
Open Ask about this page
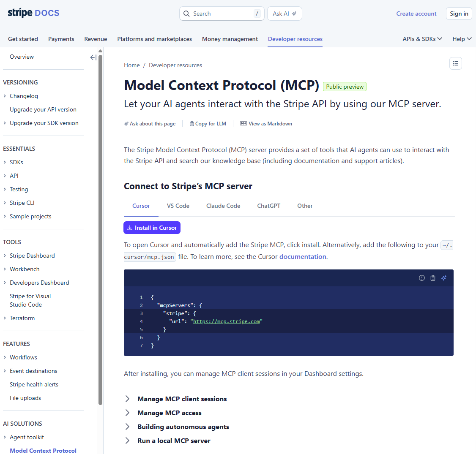(x=150, y=124)
